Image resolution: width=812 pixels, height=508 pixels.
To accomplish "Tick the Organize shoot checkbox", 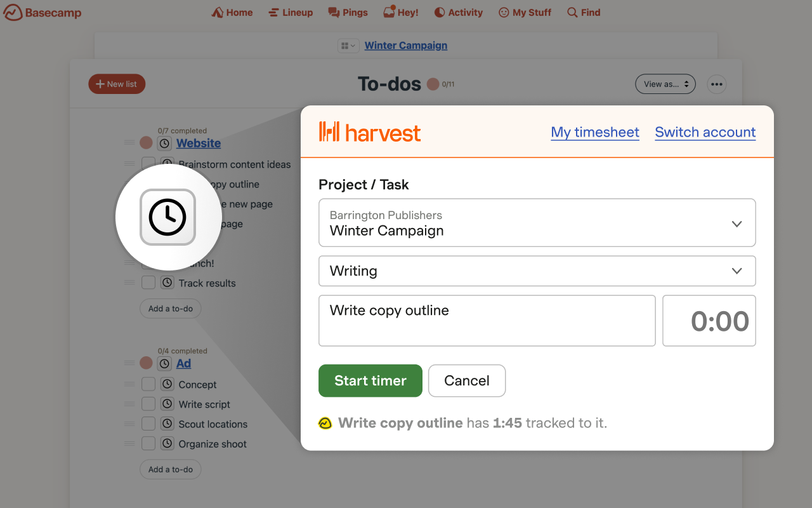I will click(148, 443).
